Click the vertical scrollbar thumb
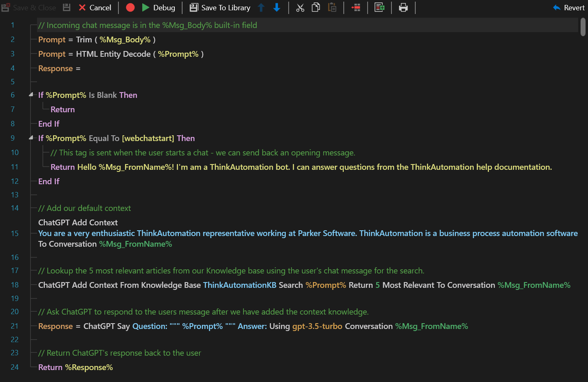Viewport: 588px width, 382px height. [583, 27]
